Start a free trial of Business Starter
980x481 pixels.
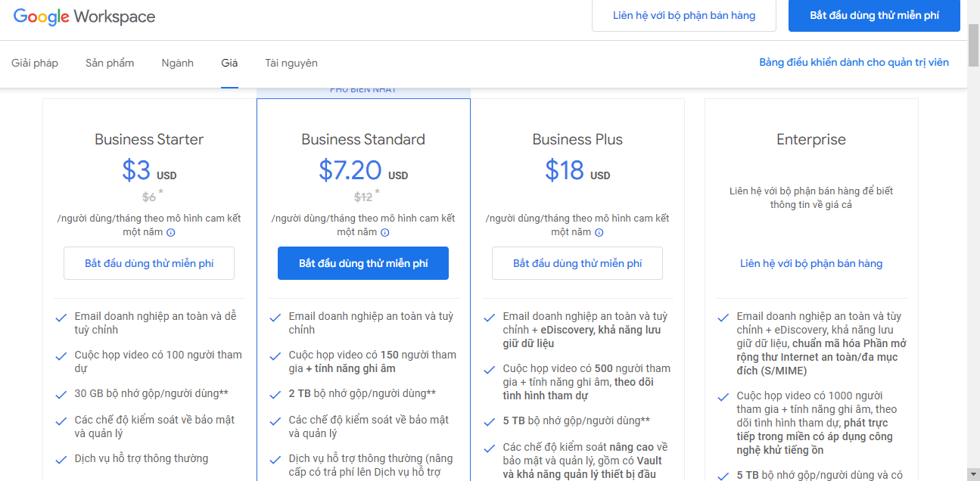148,262
